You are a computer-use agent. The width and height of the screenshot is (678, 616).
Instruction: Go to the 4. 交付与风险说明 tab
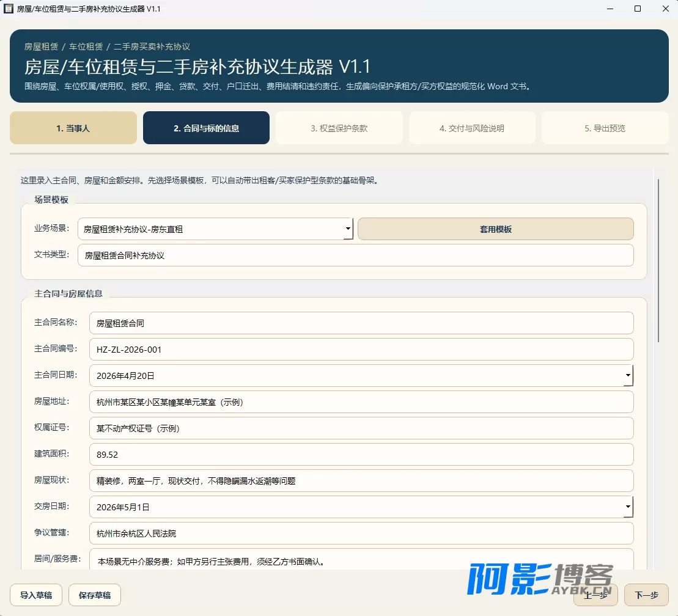click(472, 128)
